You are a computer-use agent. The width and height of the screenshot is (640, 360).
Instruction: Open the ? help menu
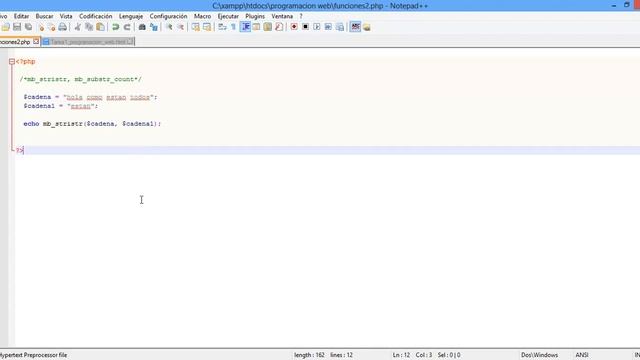(301, 16)
